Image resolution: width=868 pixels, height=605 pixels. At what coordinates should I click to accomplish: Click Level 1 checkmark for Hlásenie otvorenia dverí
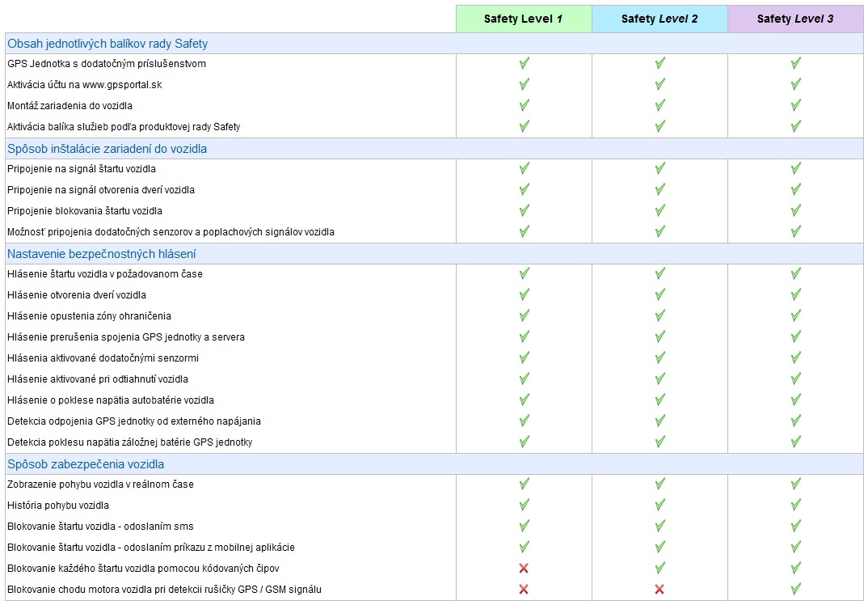click(524, 294)
